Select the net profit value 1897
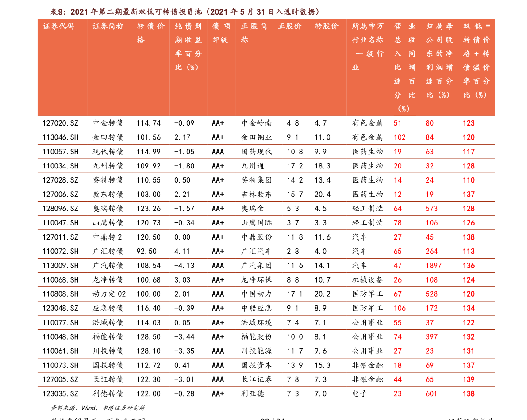This screenshot has height=420, width=527. tap(433, 266)
